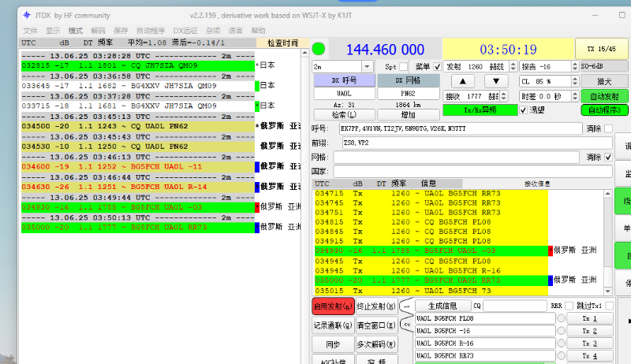Click scroll-down arrow of Rx frequency list
Viewport: 631px width, 364px height.
(607, 291)
